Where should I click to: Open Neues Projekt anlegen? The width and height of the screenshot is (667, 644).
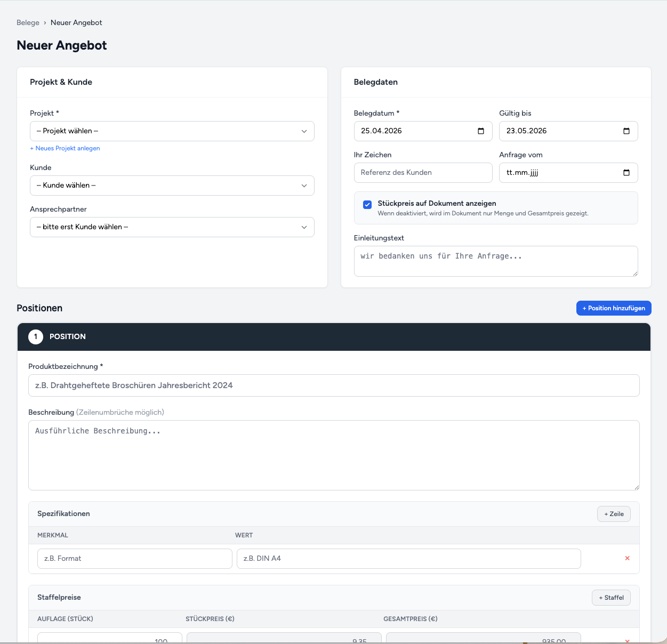coord(65,148)
